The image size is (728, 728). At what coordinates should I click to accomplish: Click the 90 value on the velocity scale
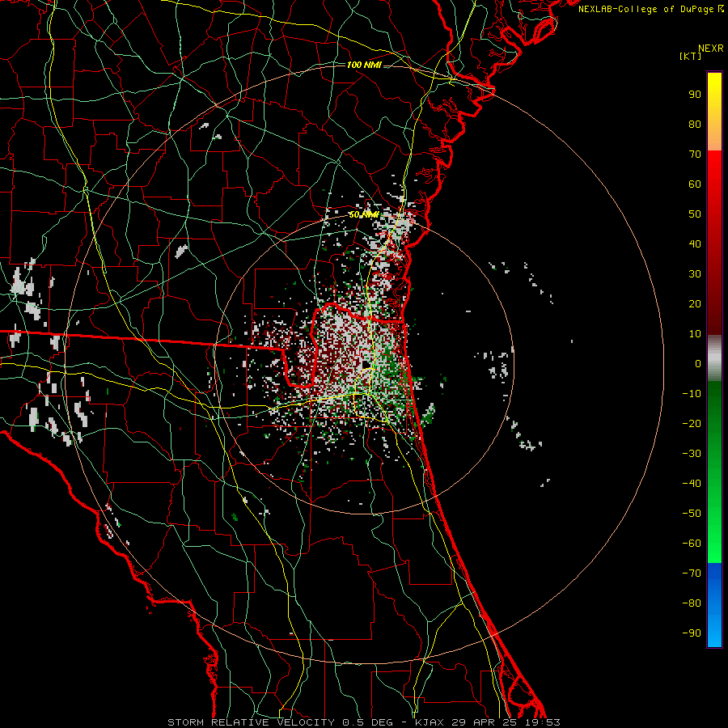click(695, 95)
